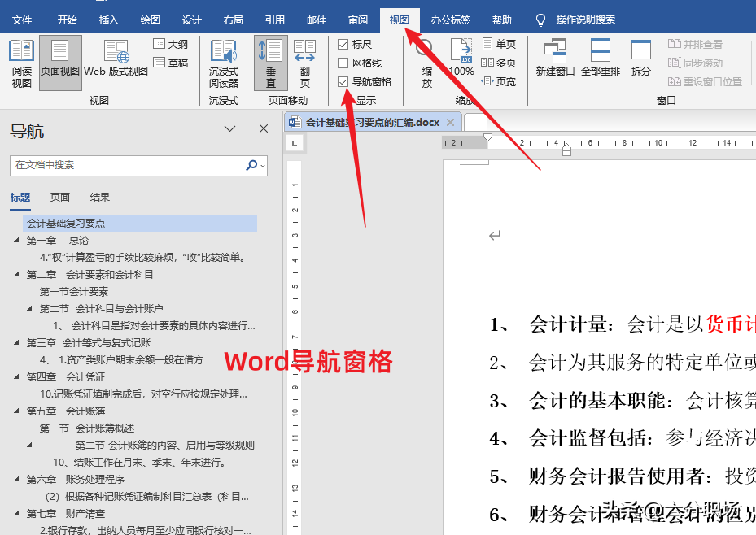Open the 引用 ribbon tab
This screenshot has height=535, width=756.
(274, 20)
